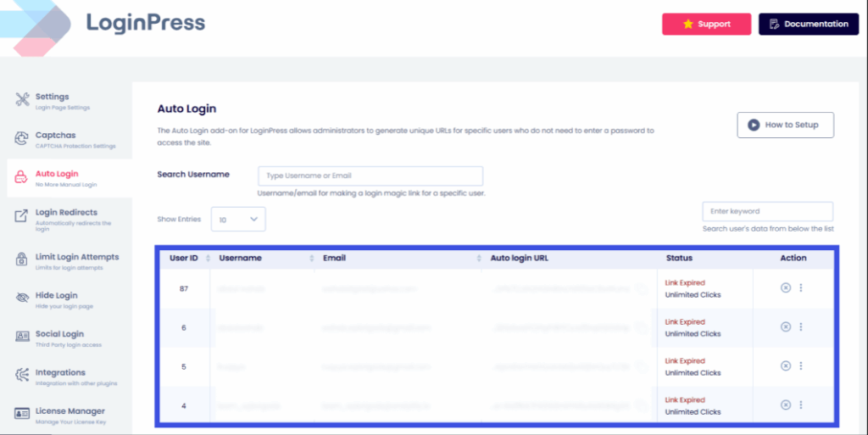Copy the auto login URL for user 87
The width and height of the screenshot is (868, 435).
[x=642, y=288]
